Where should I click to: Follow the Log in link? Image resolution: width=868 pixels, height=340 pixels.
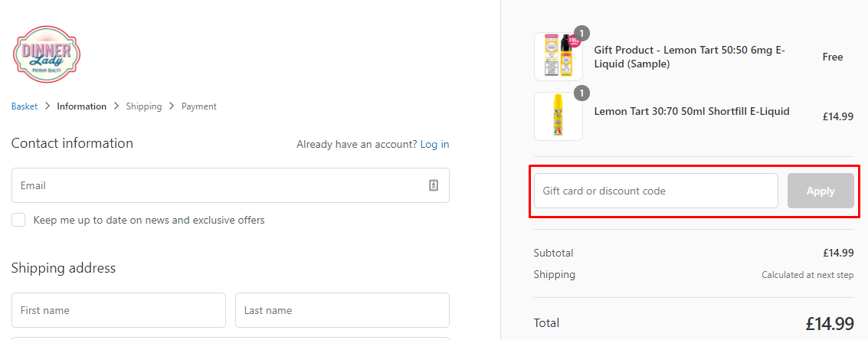coord(434,144)
